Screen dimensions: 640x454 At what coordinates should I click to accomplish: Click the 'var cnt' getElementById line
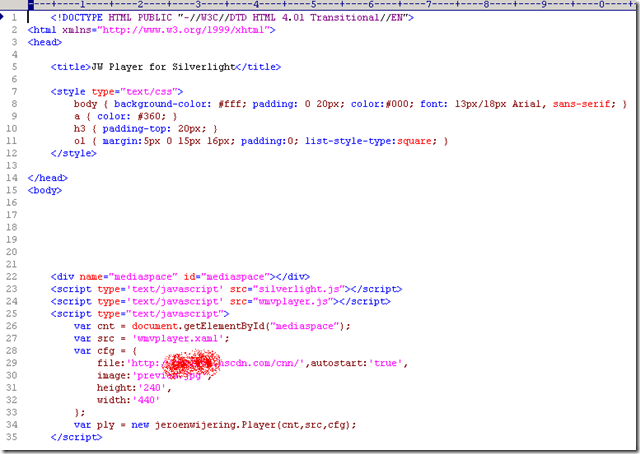point(212,326)
